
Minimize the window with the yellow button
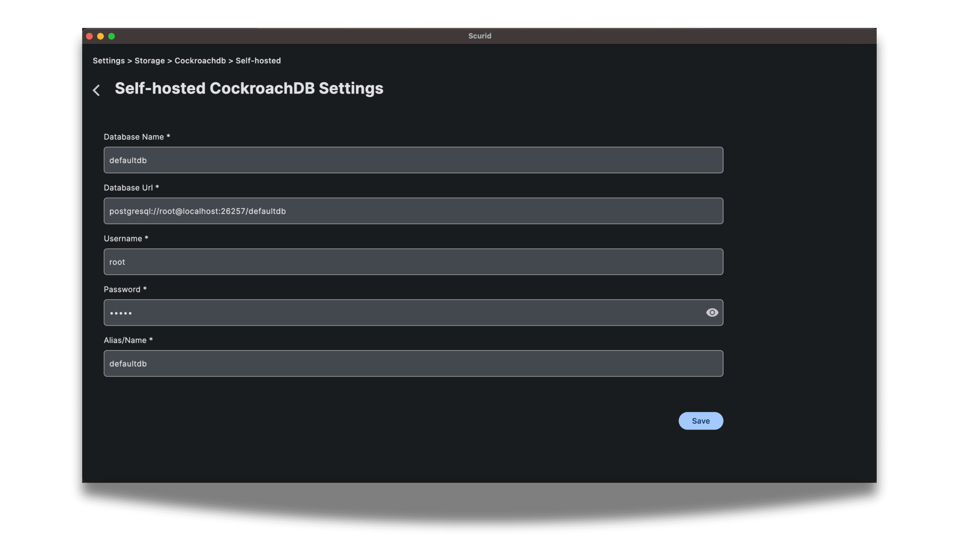tap(101, 36)
